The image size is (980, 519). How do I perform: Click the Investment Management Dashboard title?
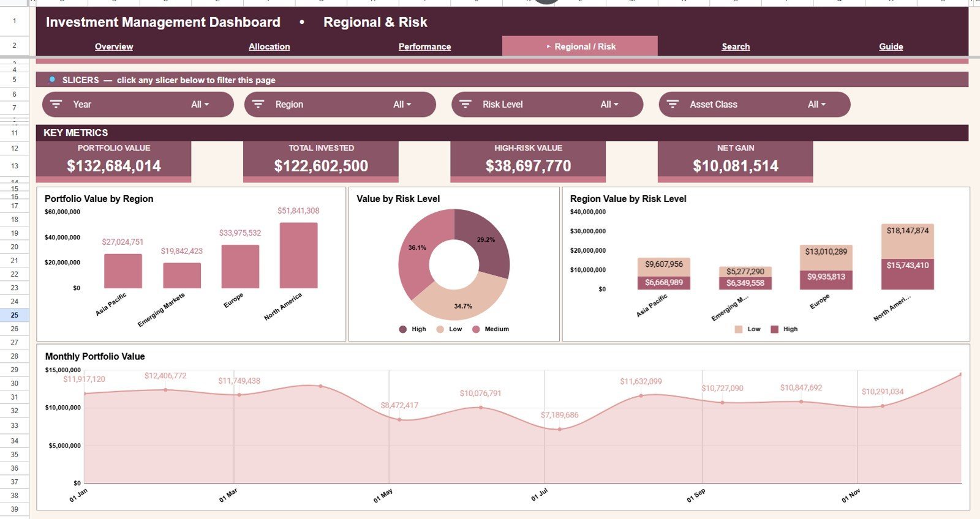[x=163, y=22]
